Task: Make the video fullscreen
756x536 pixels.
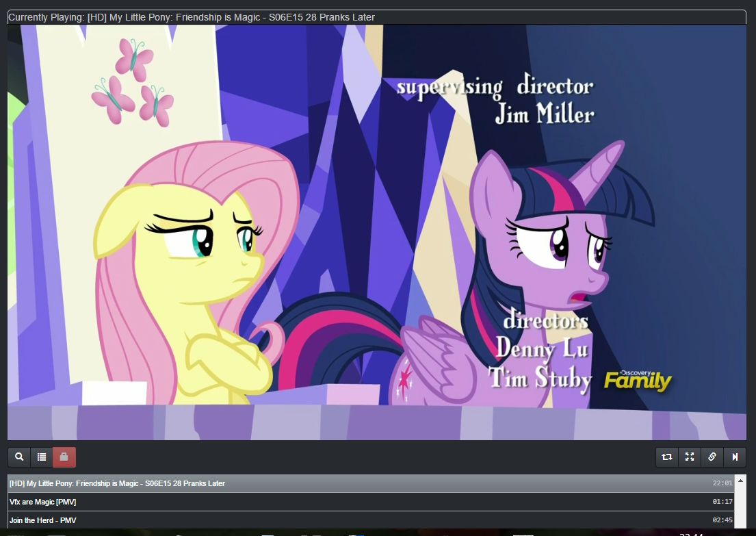Action: (690, 457)
